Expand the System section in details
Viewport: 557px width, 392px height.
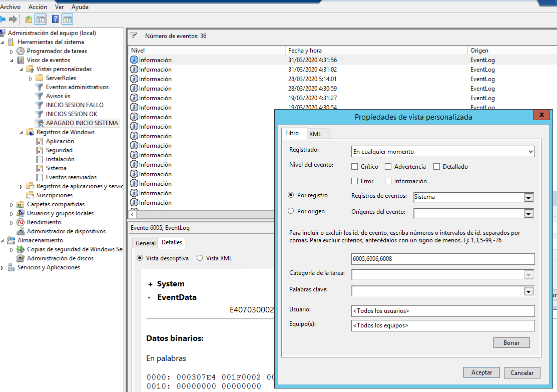click(150, 284)
